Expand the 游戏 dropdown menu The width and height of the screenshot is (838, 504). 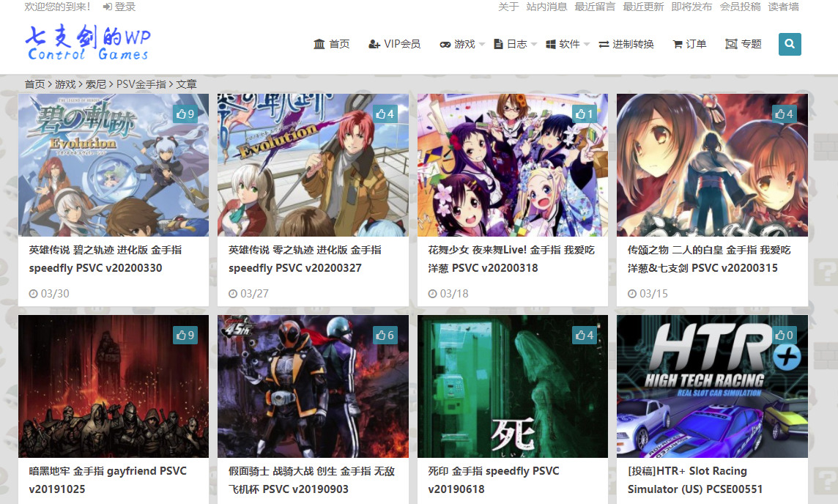pyautogui.click(x=462, y=44)
